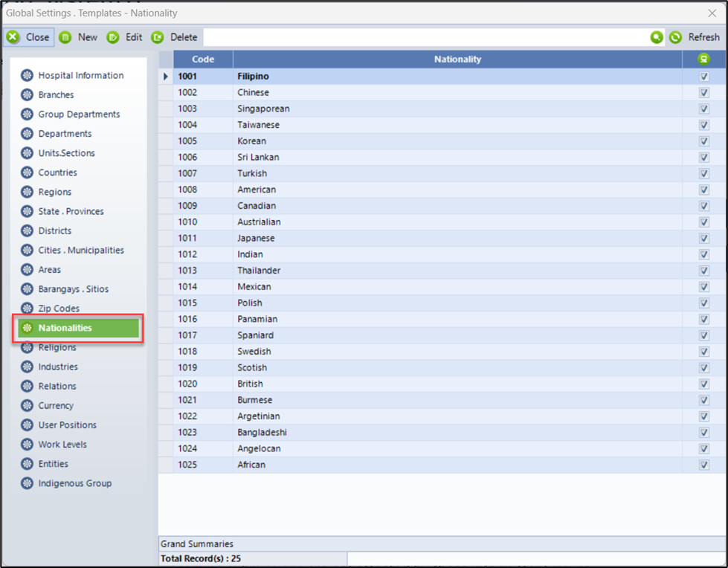Image resolution: width=728 pixels, height=568 pixels.
Task: Click the green icon in active column header
Action: point(703,59)
